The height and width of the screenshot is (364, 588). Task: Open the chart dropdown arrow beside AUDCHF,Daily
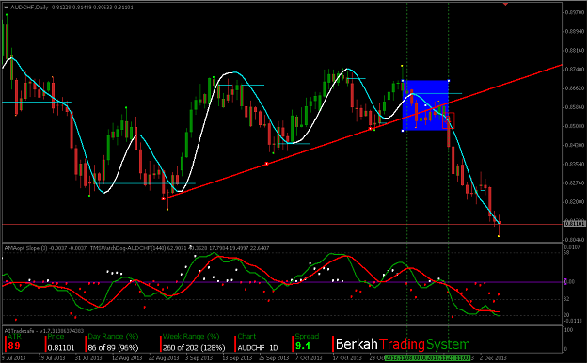6,8
